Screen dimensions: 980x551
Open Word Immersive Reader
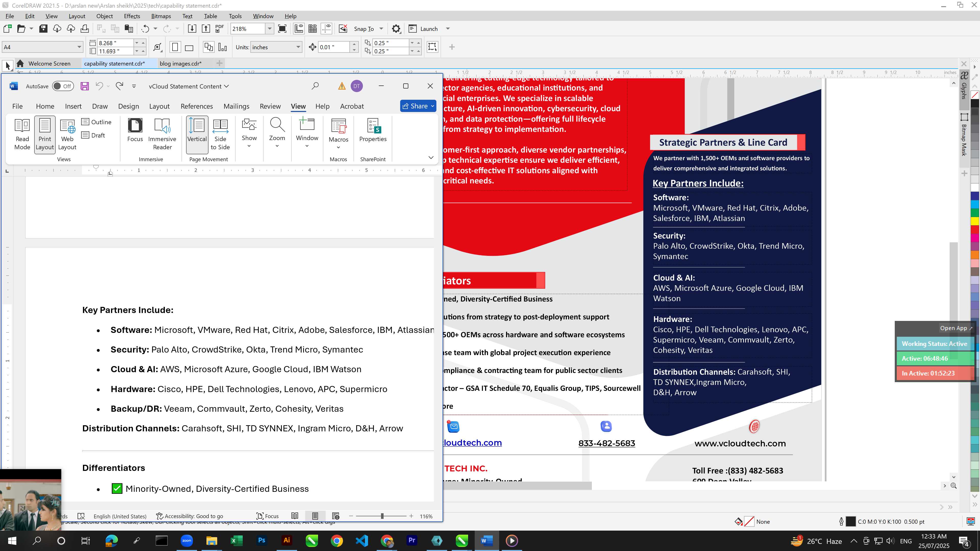(x=162, y=134)
